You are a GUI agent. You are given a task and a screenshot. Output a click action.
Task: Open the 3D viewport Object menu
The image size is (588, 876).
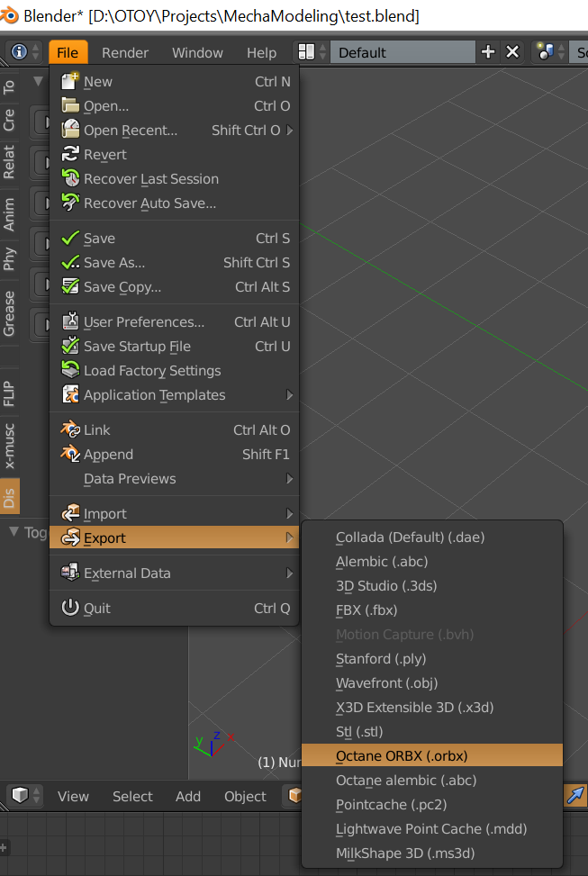(x=245, y=796)
